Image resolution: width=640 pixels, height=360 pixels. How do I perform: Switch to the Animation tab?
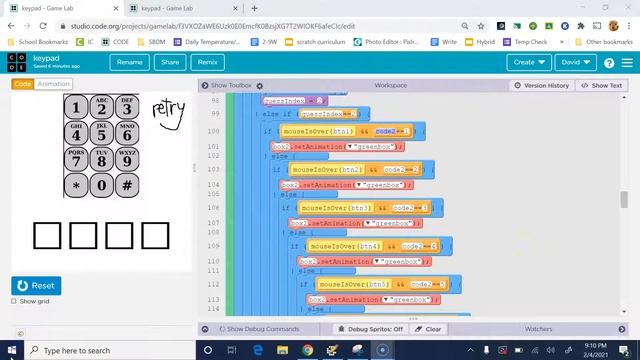pyautogui.click(x=53, y=84)
